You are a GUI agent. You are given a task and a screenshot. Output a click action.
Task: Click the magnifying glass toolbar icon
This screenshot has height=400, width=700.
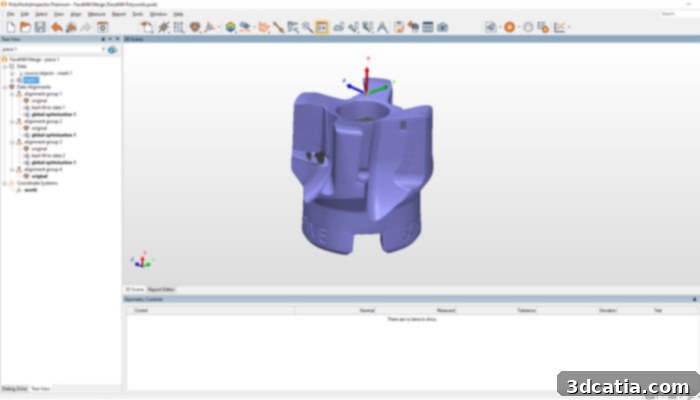pyautogui.click(x=307, y=27)
